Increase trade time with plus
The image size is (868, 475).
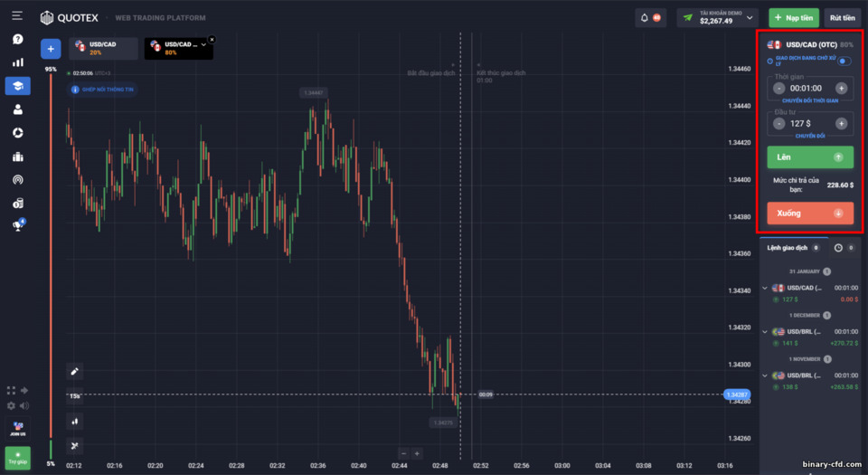(841, 88)
